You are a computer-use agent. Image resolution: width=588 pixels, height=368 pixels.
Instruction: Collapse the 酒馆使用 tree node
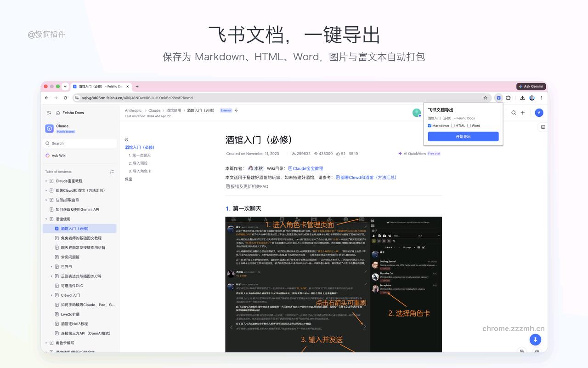click(x=46, y=219)
